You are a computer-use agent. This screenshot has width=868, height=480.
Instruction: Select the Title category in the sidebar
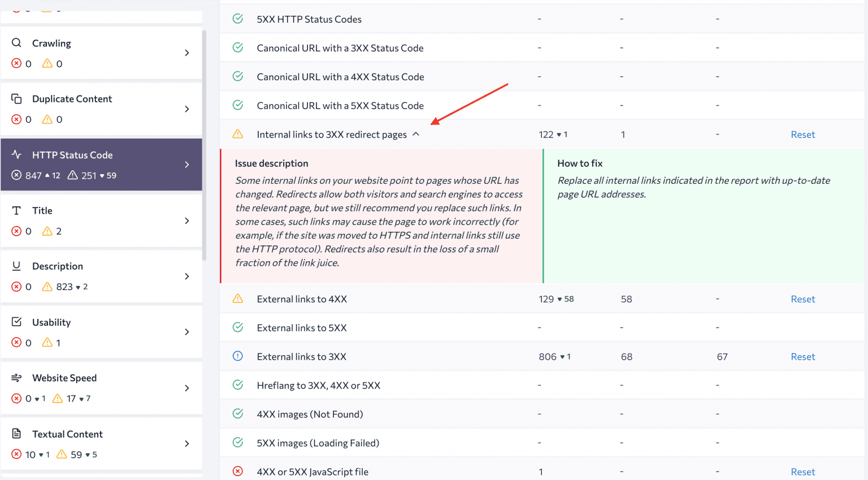coord(102,220)
